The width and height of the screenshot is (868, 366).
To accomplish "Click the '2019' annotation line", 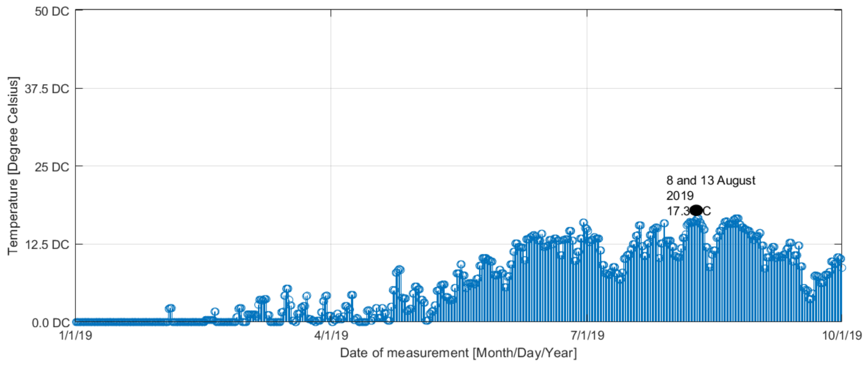I will coord(679,196).
